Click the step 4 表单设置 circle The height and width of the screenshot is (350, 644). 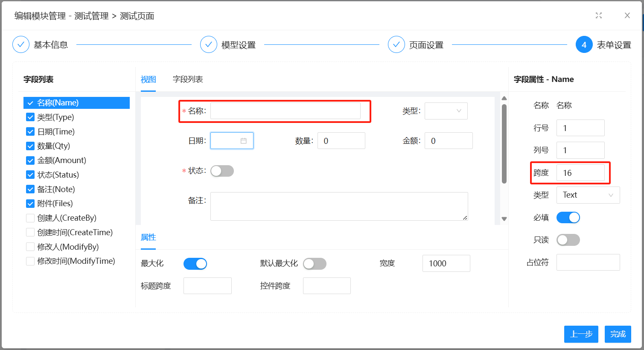(x=584, y=44)
